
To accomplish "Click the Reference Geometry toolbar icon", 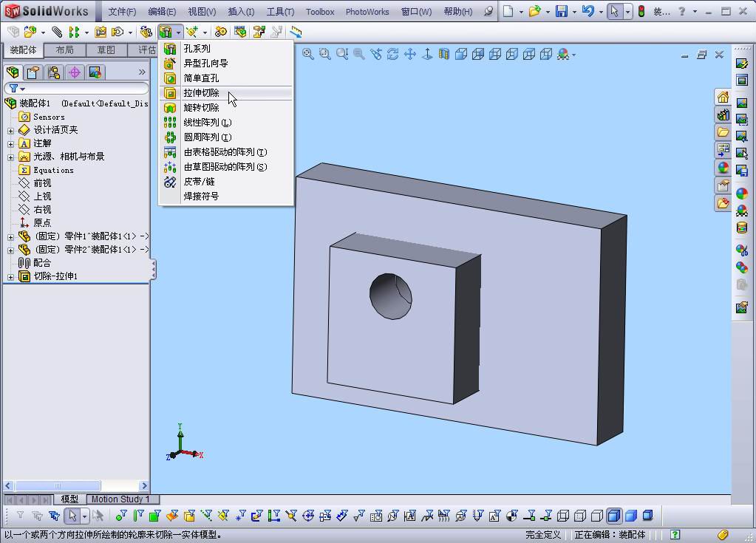I will click(192, 32).
